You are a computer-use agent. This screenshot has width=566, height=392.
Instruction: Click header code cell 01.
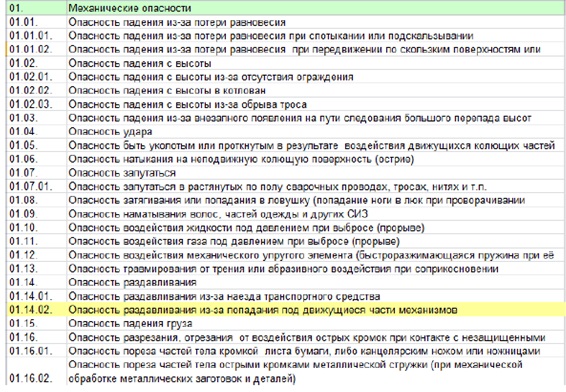(36, 8)
